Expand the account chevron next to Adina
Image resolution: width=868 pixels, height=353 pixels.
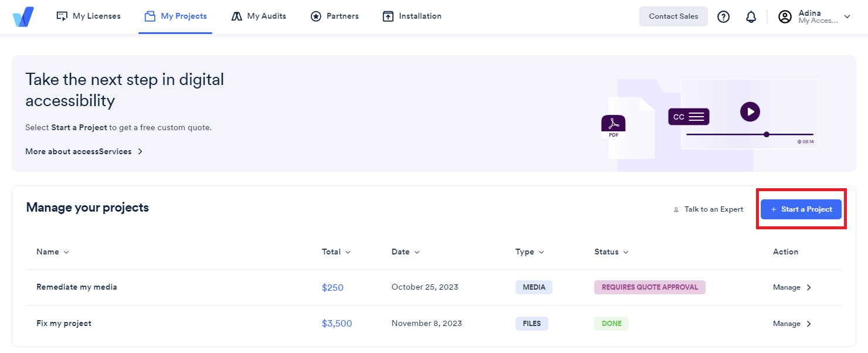pyautogui.click(x=847, y=17)
